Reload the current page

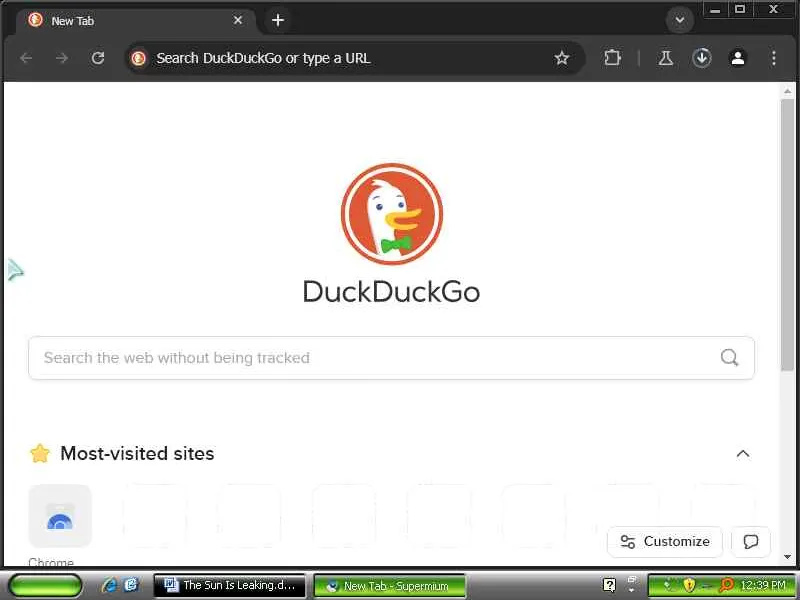coord(97,58)
